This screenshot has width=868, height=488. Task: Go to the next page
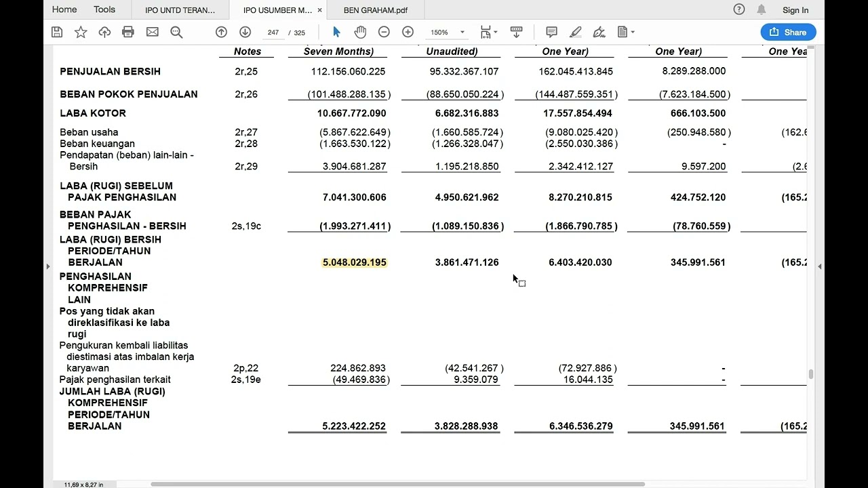pos(245,32)
